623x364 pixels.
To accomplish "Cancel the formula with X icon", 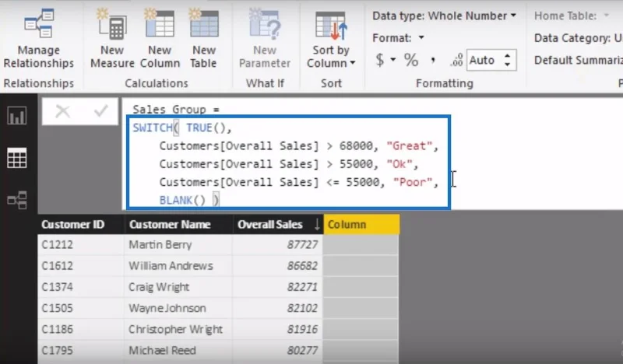I will pos(62,111).
